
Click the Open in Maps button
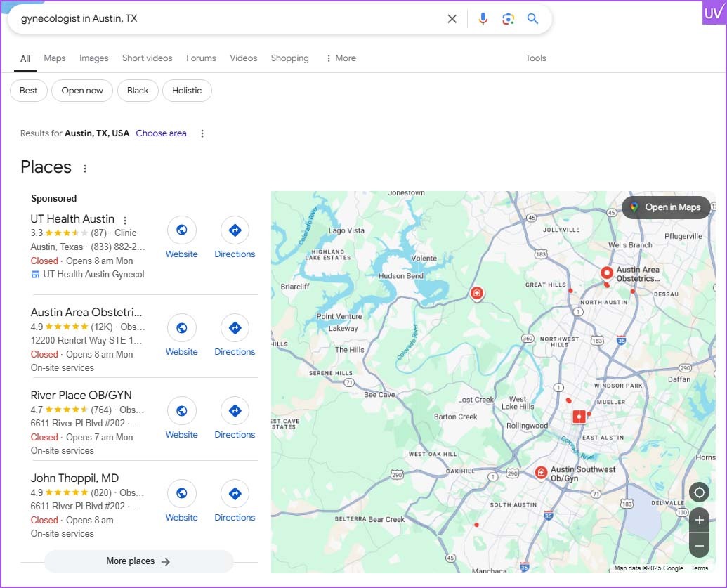[667, 207]
